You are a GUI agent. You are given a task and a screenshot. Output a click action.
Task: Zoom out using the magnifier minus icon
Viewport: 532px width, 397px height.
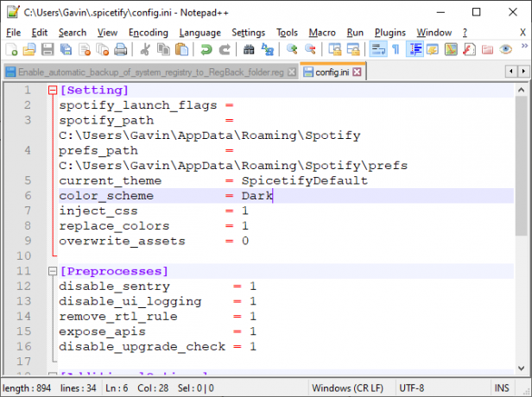point(310,49)
